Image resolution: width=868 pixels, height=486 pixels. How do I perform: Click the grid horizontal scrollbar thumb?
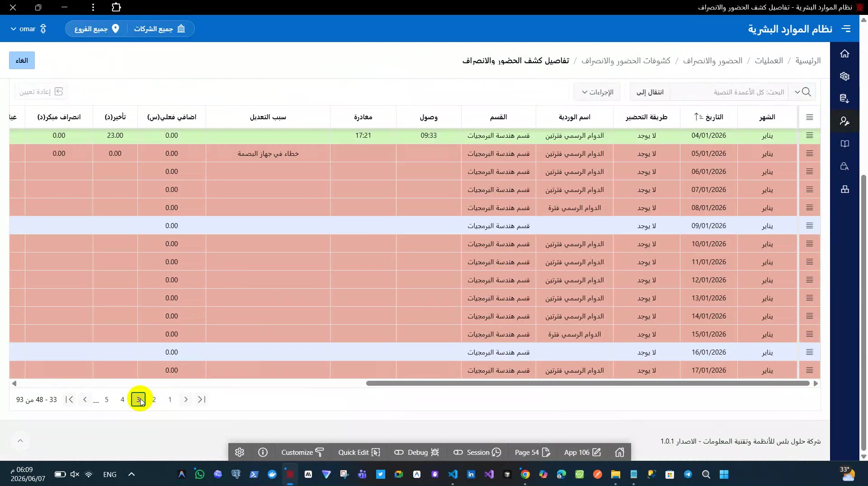click(588, 383)
